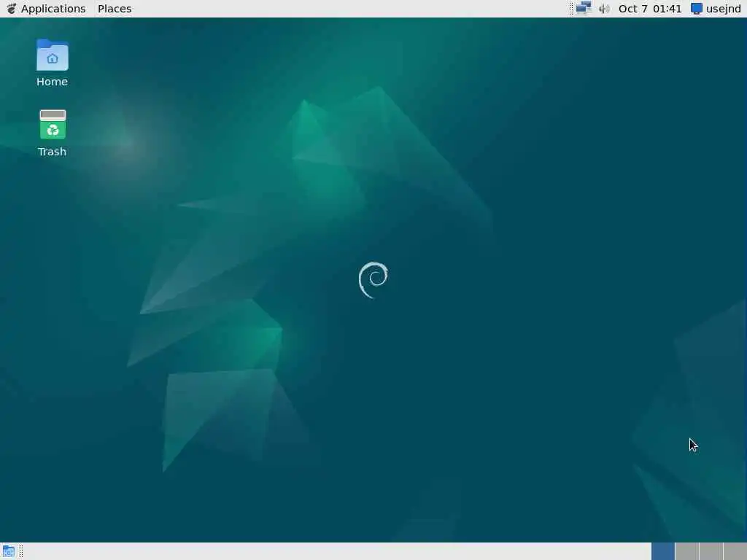Click the GNOME foot icon in top panel
The width and height of the screenshot is (747, 560).
[x=12, y=9]
